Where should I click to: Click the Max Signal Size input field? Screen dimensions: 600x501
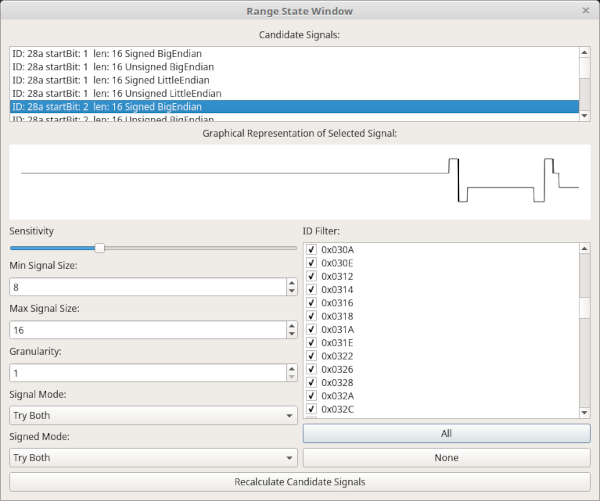click(148, 330)
